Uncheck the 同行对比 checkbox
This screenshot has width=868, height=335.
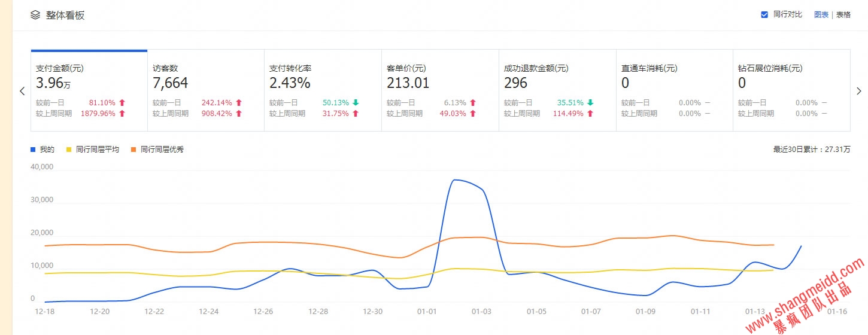tap(764, 14)
